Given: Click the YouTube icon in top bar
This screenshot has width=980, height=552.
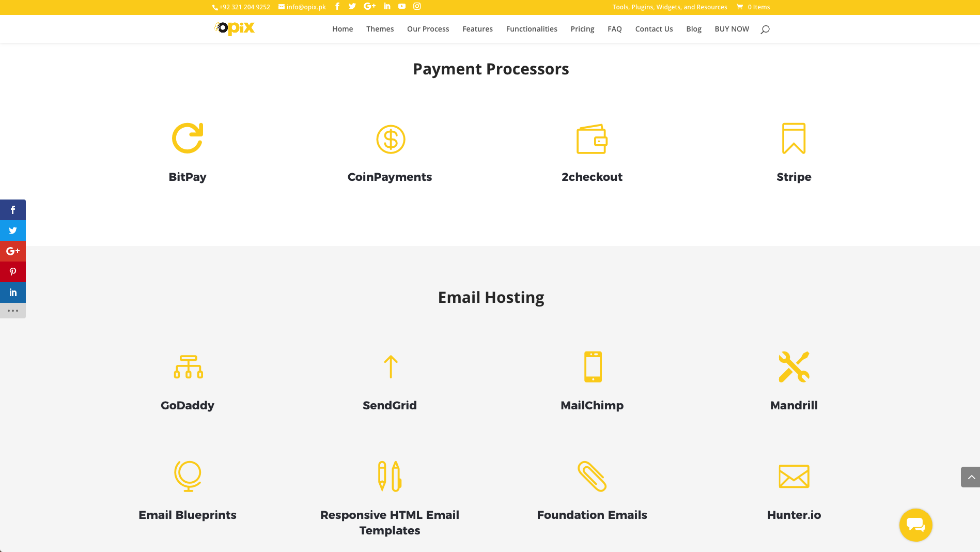Looking at the screenshot, I should 402,7.
